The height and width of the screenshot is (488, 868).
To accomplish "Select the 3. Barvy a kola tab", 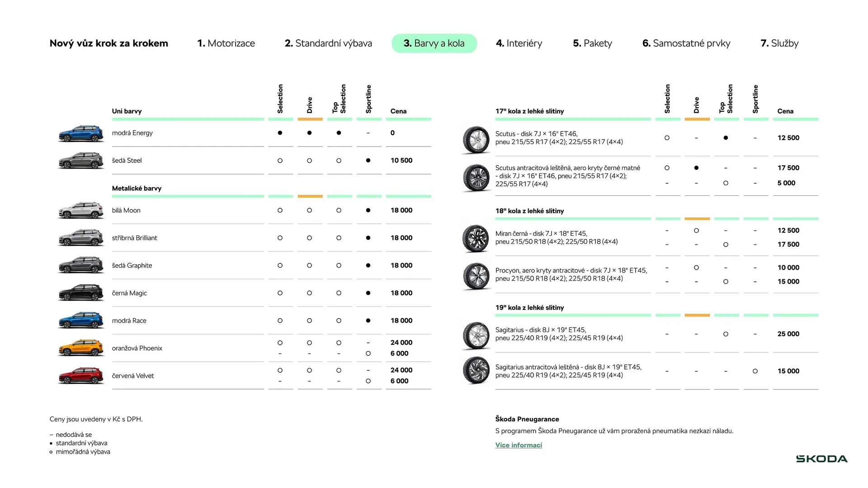I will 434,43.
